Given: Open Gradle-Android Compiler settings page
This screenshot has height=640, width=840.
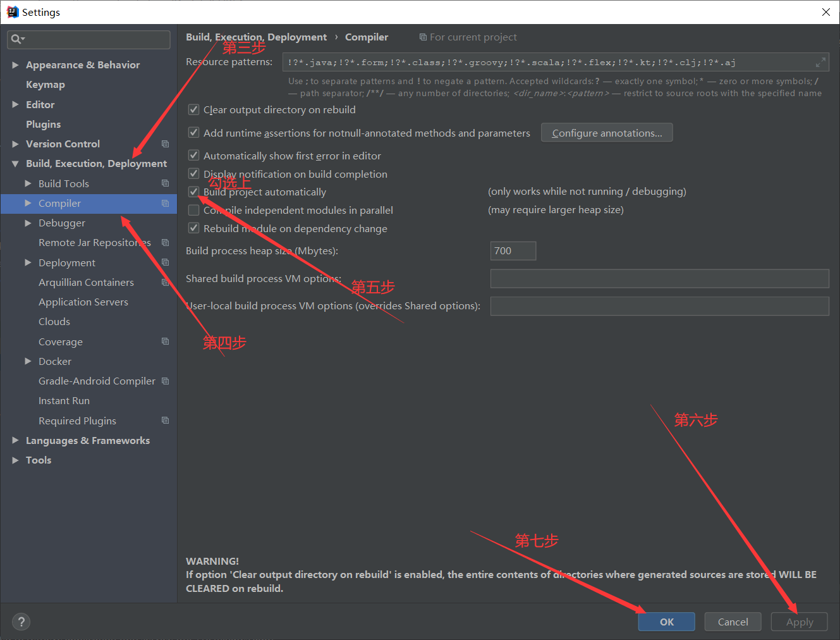Looking at the screenshot, I should pyautogui.click(x=97, y=381).
